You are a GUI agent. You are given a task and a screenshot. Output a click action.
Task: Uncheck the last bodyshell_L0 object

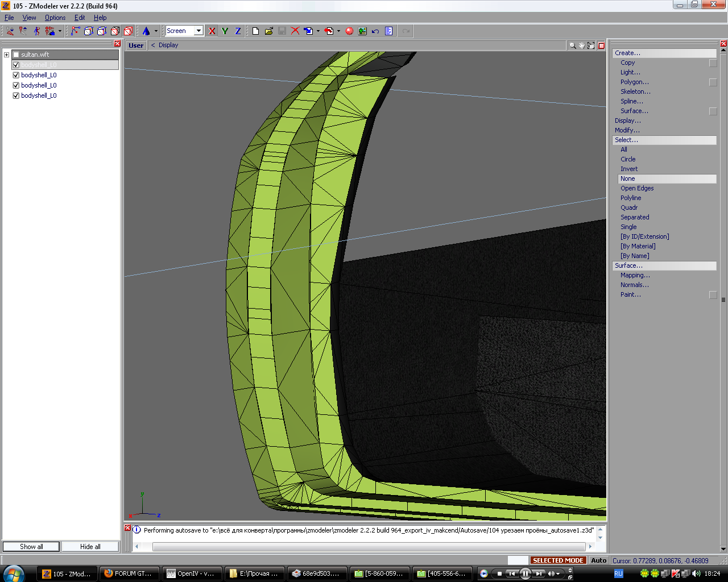point(16,95)
